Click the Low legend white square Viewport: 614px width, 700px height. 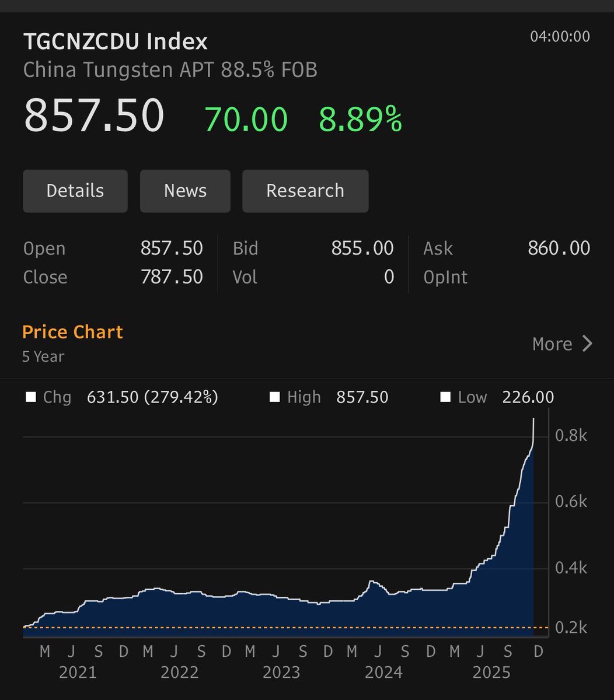[445, 398]
